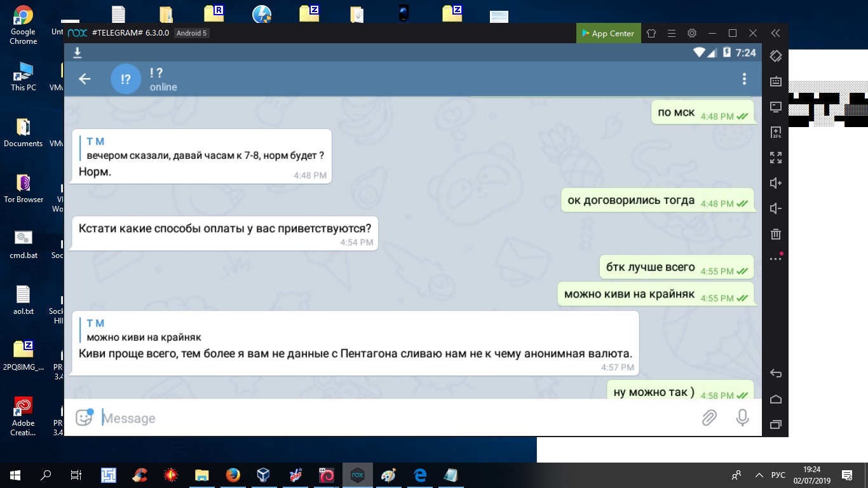Expand Nox more tools ellipsis
The height and width of the screenshot is (488, 868).
(x=775, y=259)
